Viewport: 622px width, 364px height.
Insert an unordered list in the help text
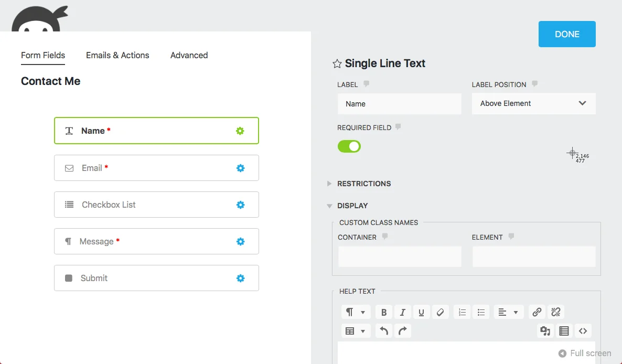tap(481, 312)
